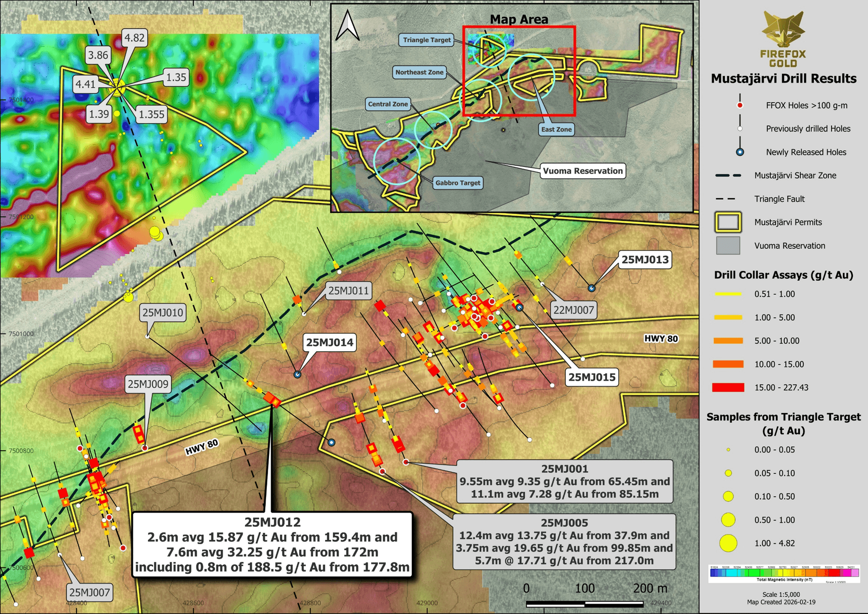
Task: Click the 4.82 sample value label
Action: click(x=134, y=38)
